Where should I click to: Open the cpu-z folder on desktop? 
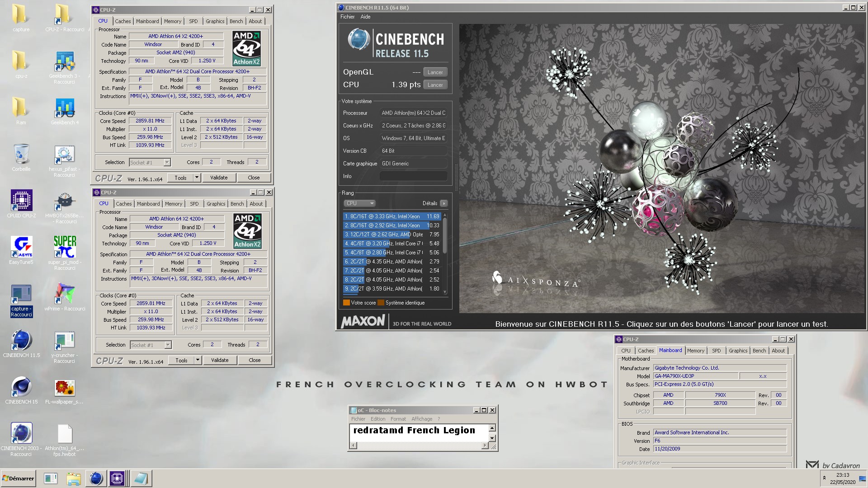point(21,65)
